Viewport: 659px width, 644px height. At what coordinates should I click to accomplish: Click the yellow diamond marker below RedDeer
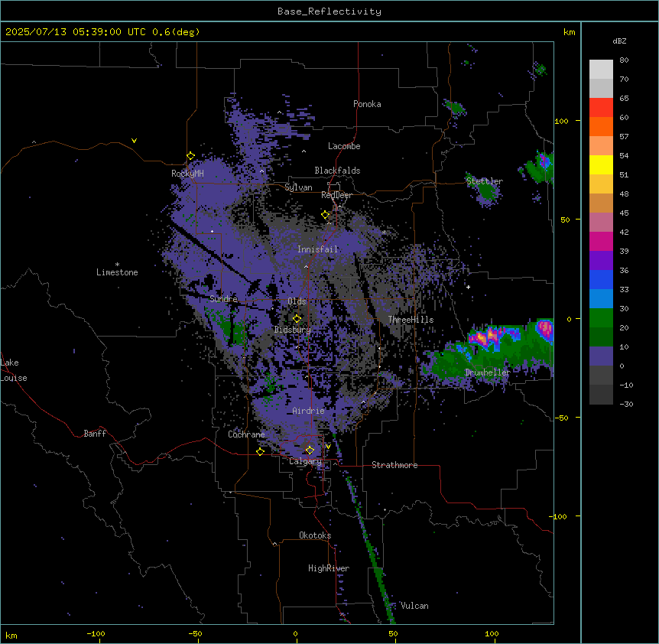tap(325, 215)
